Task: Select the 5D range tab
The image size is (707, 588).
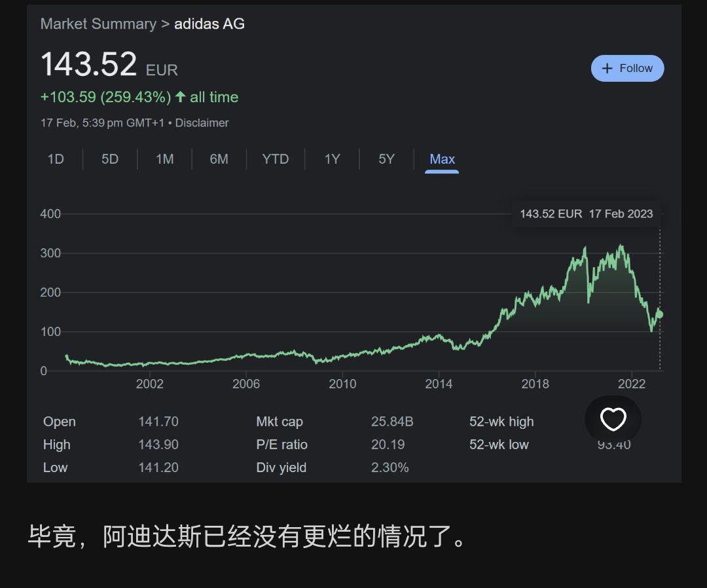Action: pyautogui.click(x=109, y=159)
